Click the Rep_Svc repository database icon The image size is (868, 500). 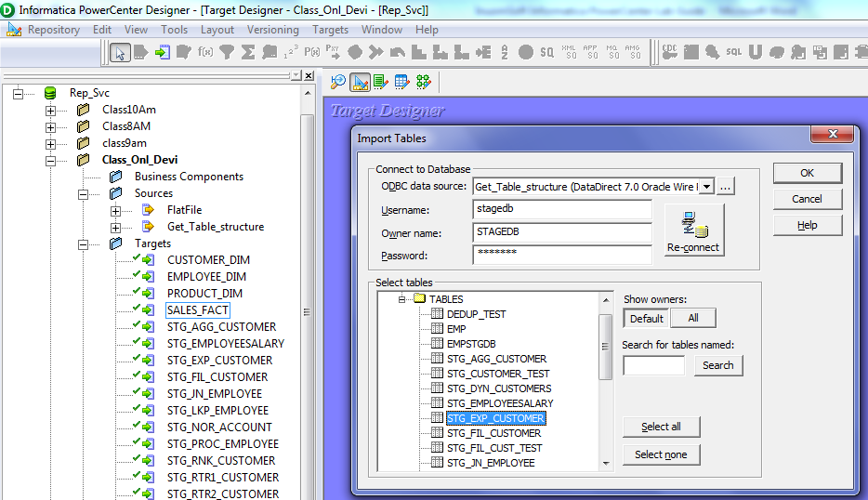[x=50, y=93]
